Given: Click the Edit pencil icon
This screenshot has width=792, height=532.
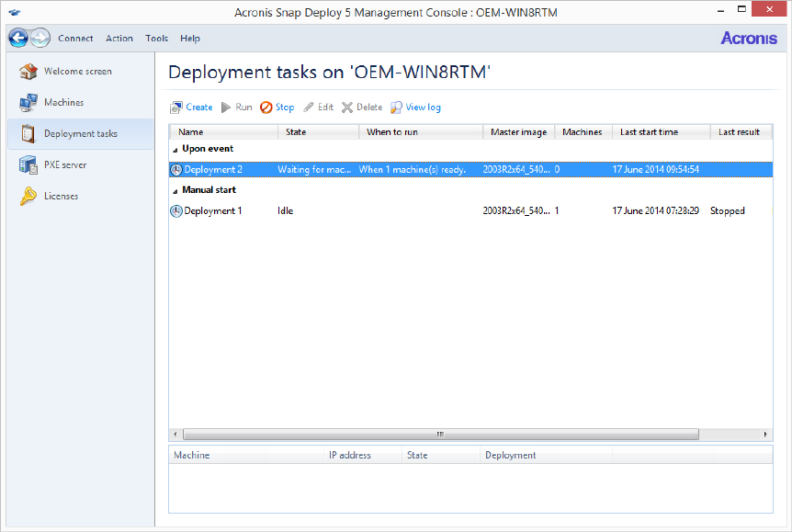Looking at the screenshot, I should 309,108.
